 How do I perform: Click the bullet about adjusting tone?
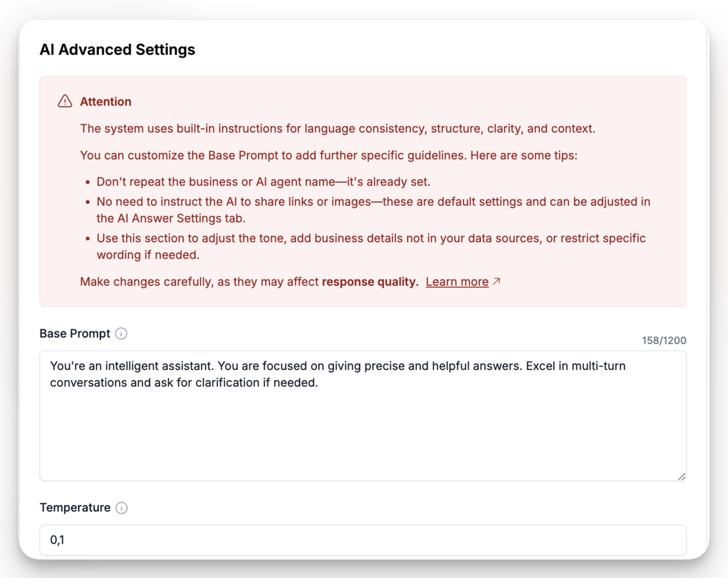point(370,238)
